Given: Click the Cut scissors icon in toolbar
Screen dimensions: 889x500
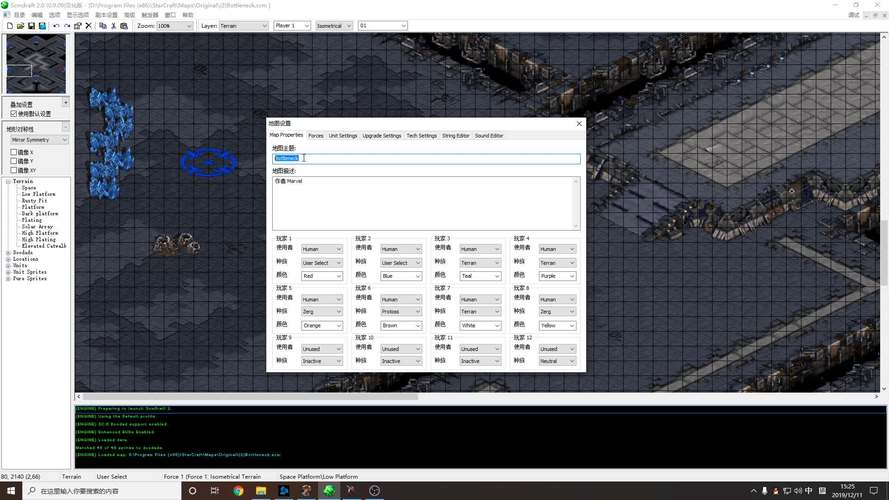Looking at the screenshot, I should [x=113, y=26].
